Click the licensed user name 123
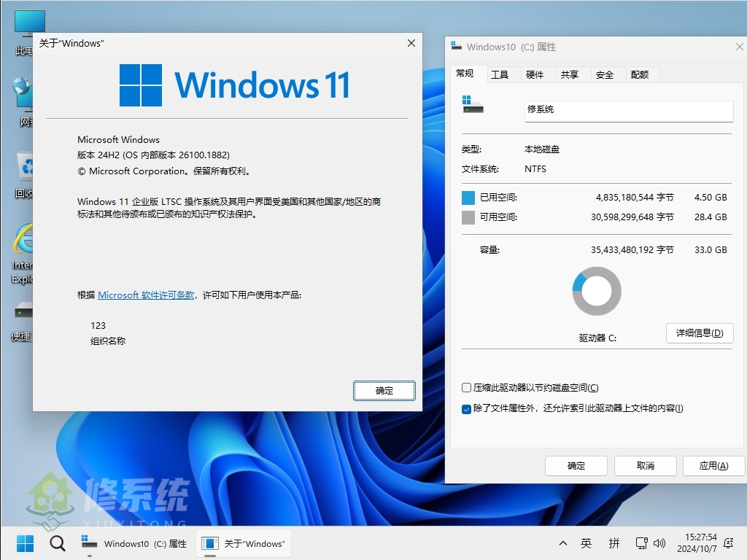Image resolution: width=747 pixels, height=560 pixels. (x=98, y=326)
